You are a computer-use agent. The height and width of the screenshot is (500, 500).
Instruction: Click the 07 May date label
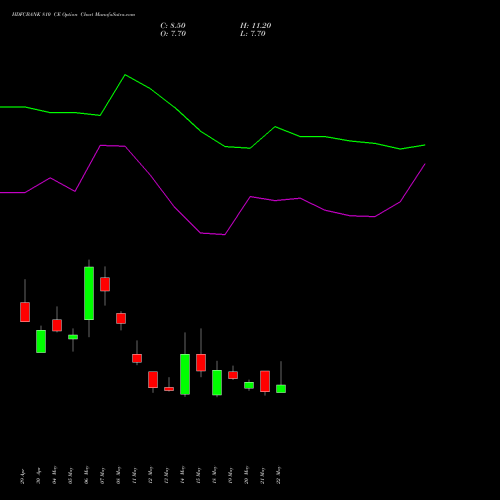pos(103,475)
